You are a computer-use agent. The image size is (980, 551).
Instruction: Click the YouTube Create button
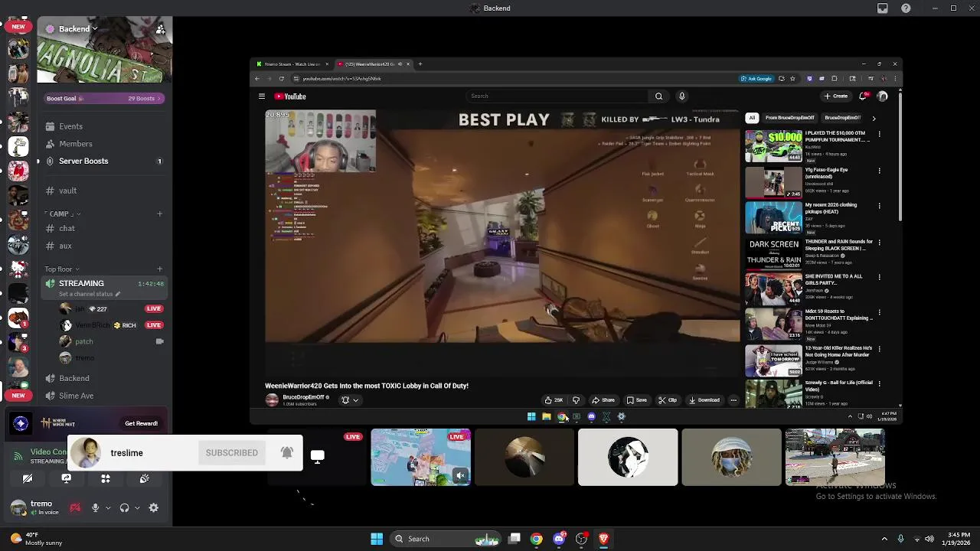point(836,96)
